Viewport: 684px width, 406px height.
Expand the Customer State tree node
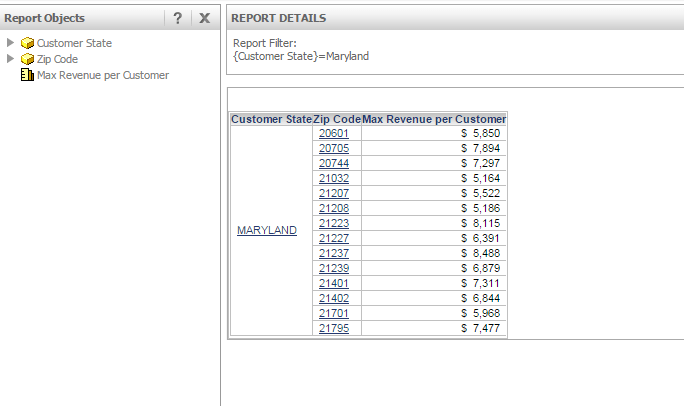click(10, 43)
